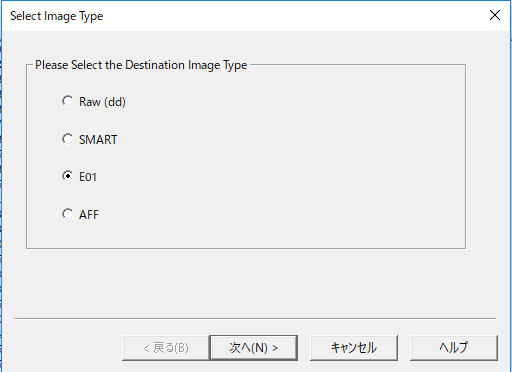Click the Please Select the Destination Image Type heading

click(x=141, y=65)
